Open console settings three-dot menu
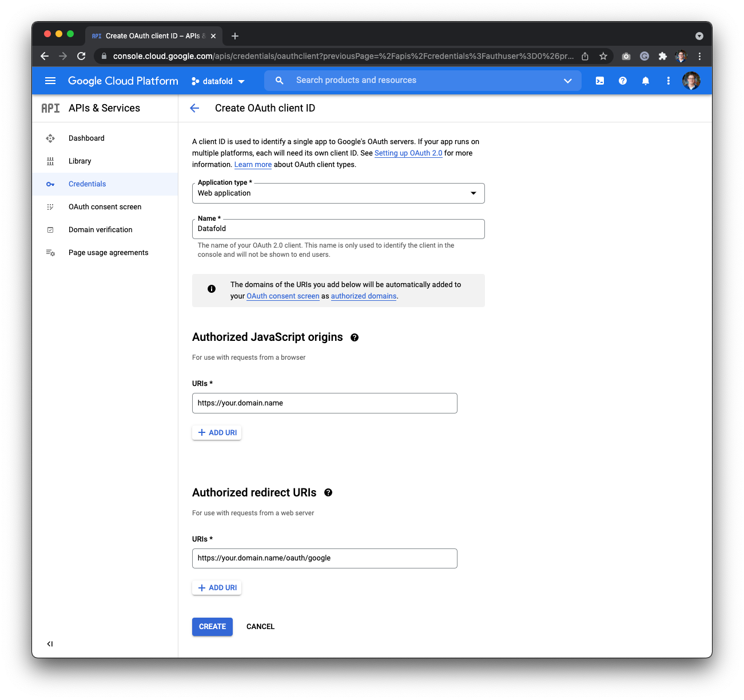This screenshot has height=700, width=744. 668,81
